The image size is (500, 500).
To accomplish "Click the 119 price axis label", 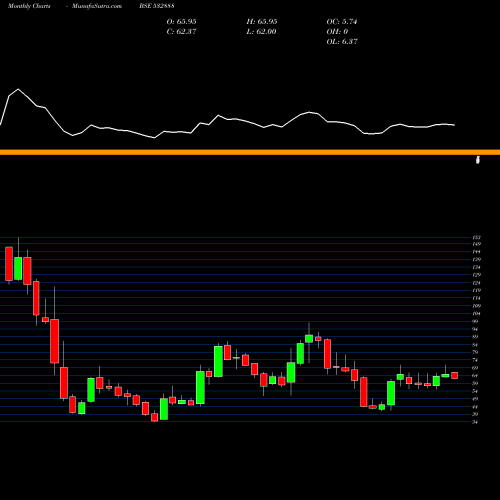I will 477,290.
